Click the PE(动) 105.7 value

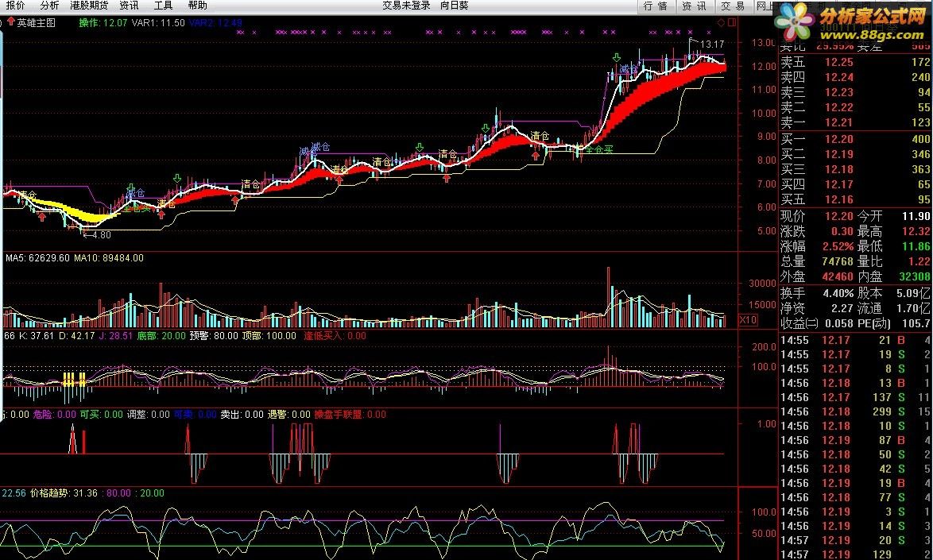point(916,324)
